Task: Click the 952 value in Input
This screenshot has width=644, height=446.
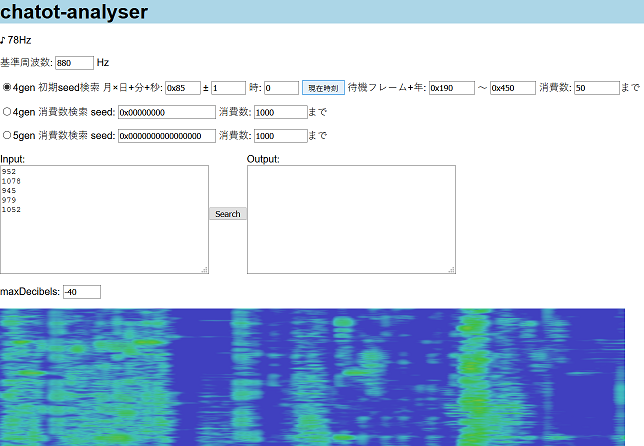Action: point(9,172)
